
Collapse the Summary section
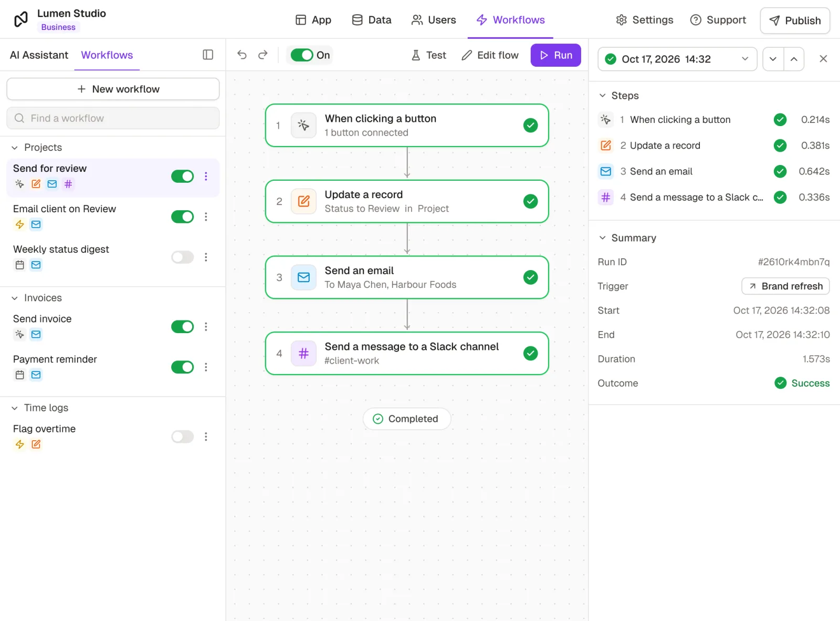pyautogui.click(x=603, y=238)
